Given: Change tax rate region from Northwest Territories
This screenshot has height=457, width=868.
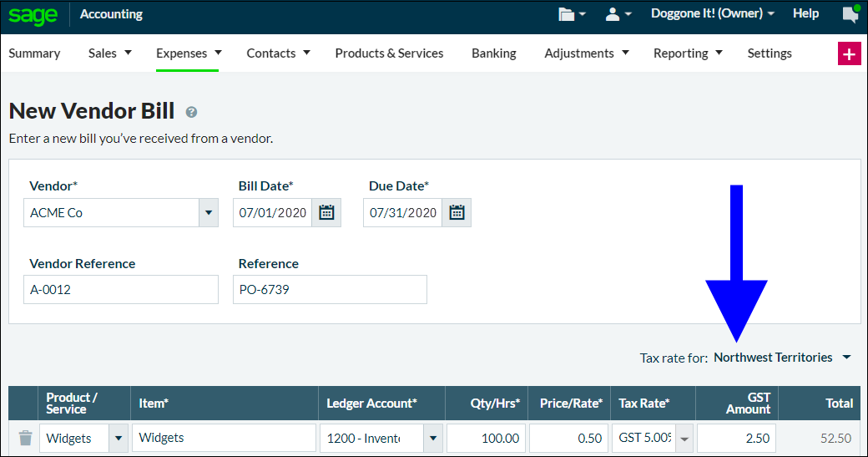Looking at the screenshot, I should 782,358.
